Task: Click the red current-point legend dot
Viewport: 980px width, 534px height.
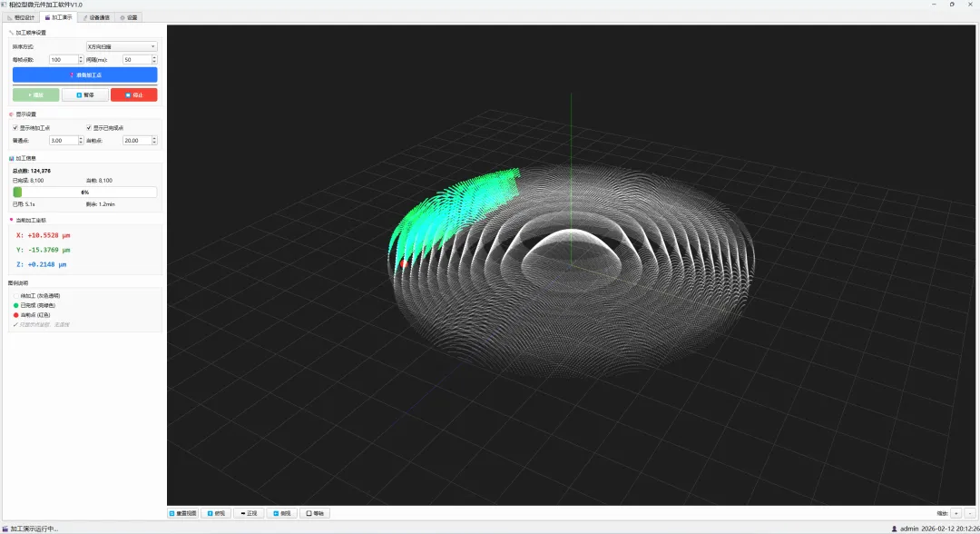Action: tap(16, 315)
